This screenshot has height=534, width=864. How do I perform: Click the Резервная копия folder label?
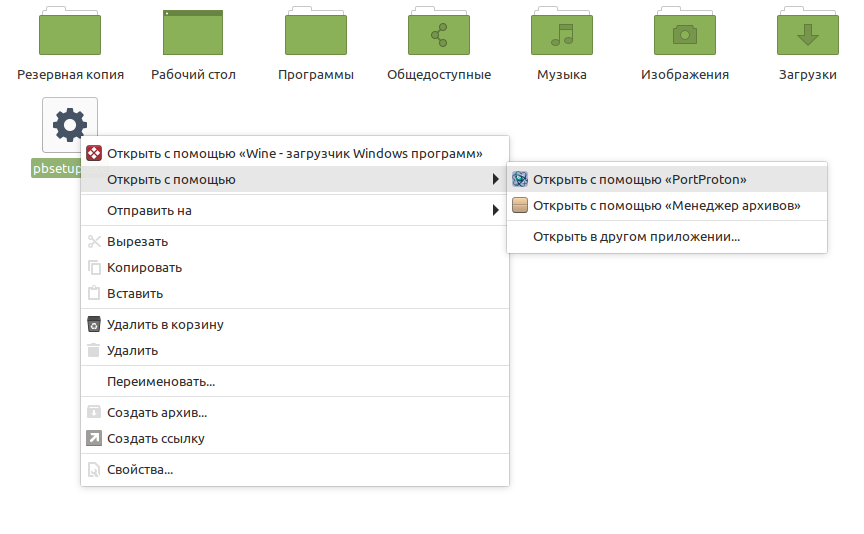pos(71,74)
